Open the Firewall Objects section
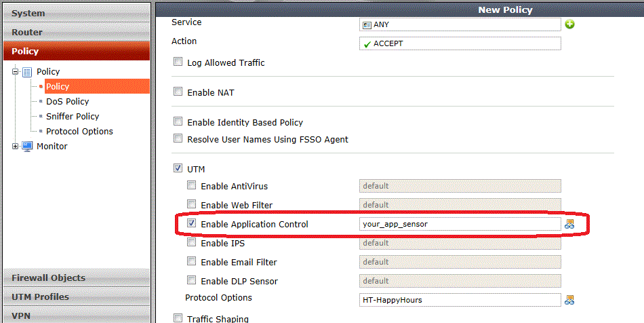The width and height of the screenshot is (644, 323). pyautogui.click(x=75, y=278)
